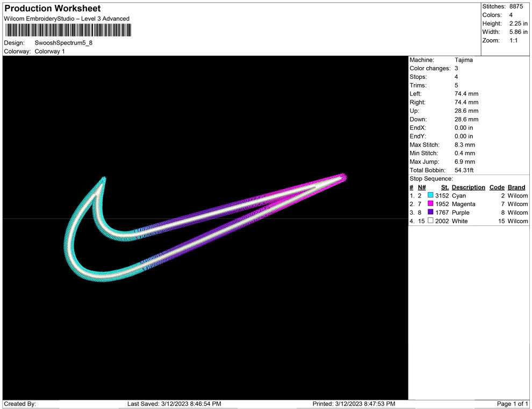
Task: Click the Zoom 1:1 value
Action: (x=513, y=41)
